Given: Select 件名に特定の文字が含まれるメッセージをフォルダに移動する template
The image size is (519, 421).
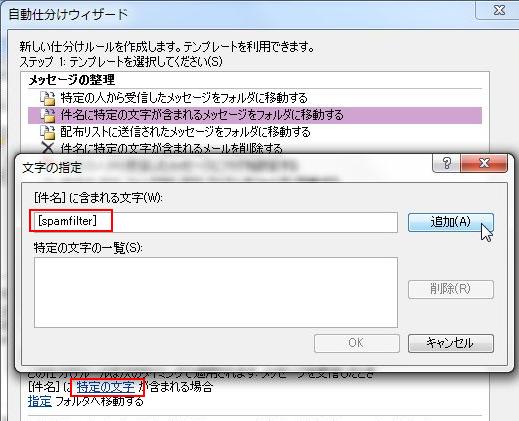Looking at the screenshot, I should pyautogui.click(x=255, y=115).
